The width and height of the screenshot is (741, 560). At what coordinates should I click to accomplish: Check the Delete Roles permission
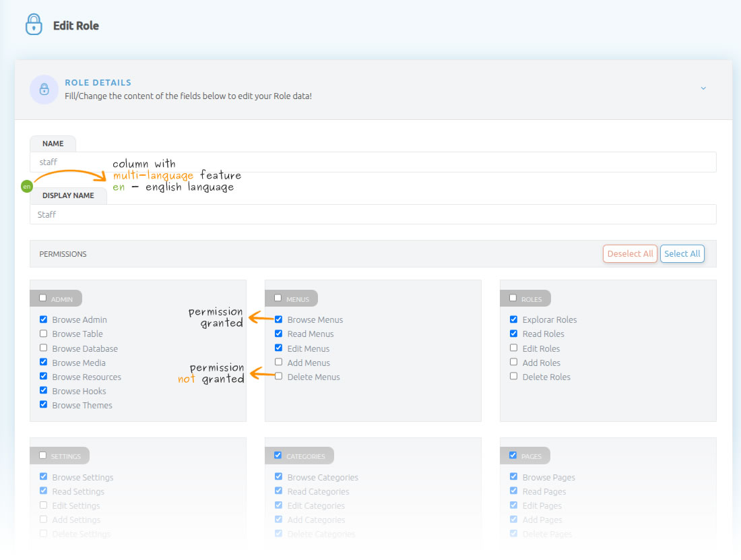click(514, 376)
